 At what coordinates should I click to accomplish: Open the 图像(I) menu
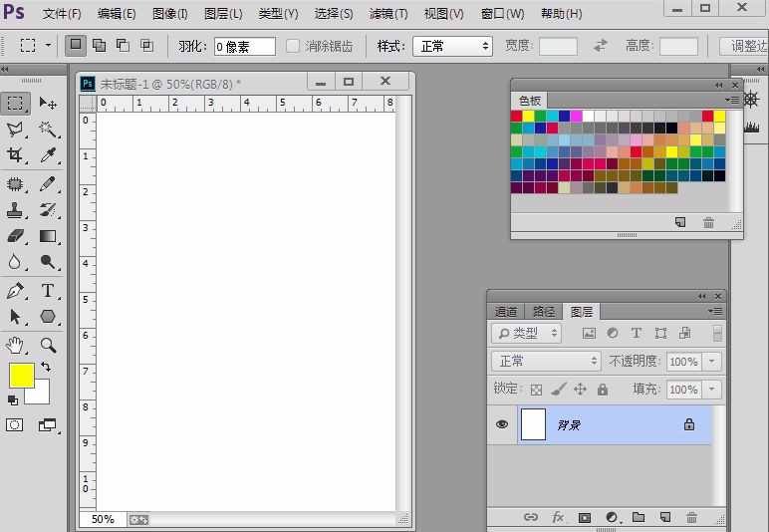(169, 14)
